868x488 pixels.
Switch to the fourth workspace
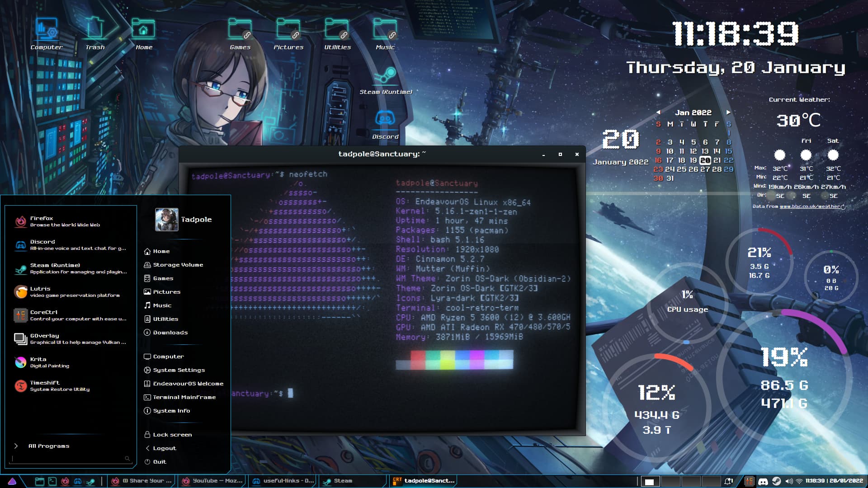pyautogui.click(x=711, y=482)
